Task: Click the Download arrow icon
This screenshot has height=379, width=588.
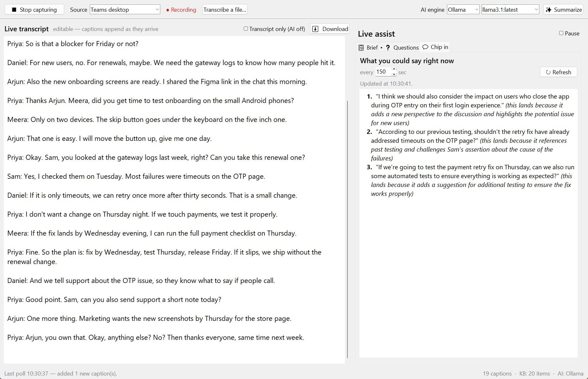Action: click(315, 29)
